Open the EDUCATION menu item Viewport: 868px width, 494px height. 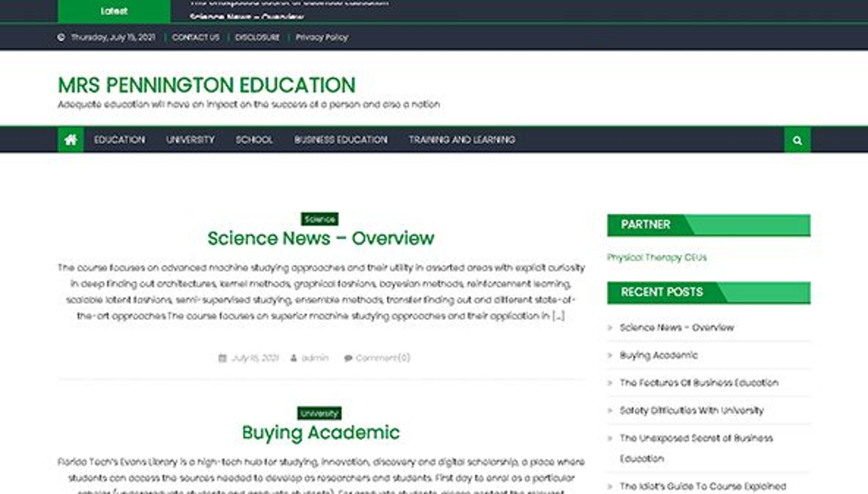tap(120, 140)
